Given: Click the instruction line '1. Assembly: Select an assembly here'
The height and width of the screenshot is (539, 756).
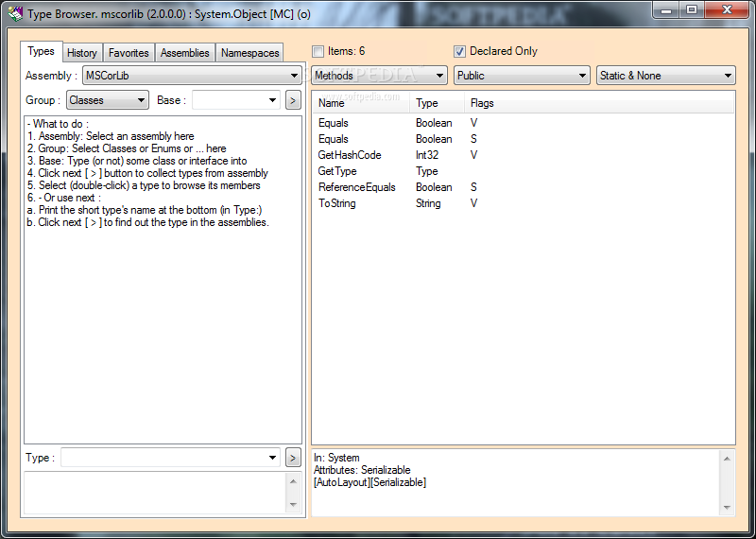Looking at the screenshot, I should (x=111, y=136).
